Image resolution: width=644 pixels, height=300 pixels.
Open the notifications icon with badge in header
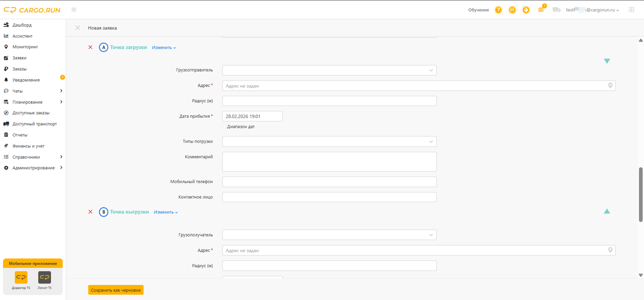point(541,9)
